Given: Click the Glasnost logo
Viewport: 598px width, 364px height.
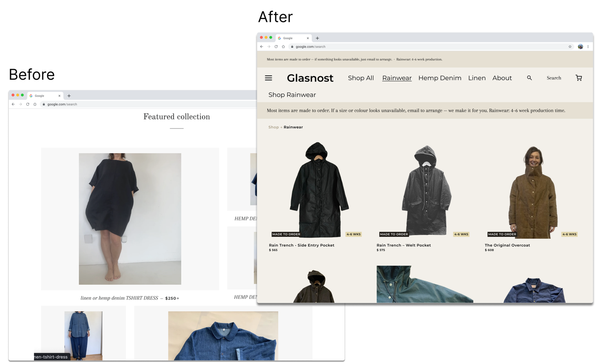Looking at the screenshot, I should tap(310, 78).
